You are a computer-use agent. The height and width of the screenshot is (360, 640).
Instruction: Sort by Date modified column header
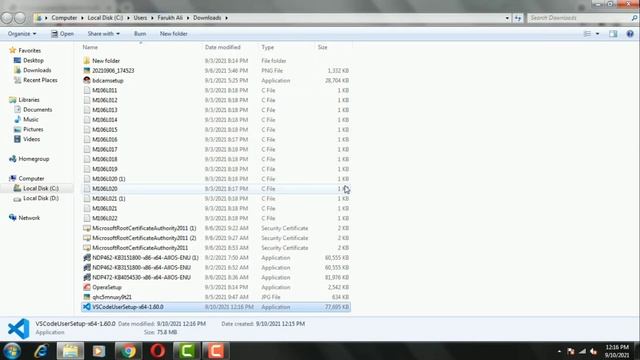pyautogui.click(x=223, y=47)
